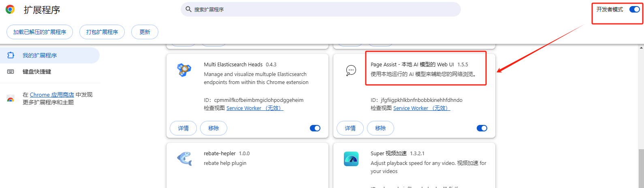Disable the Multi Elasticsearch Heads extension toggle
Image resolution: width=644 pixels, height=188 pixels.
click(315, 128)
